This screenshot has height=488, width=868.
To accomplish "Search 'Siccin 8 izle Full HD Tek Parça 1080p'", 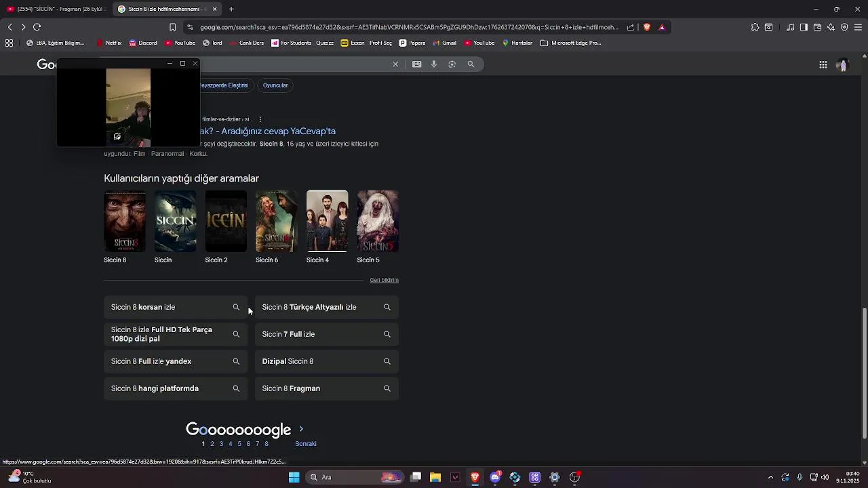I will pos(176,334).
